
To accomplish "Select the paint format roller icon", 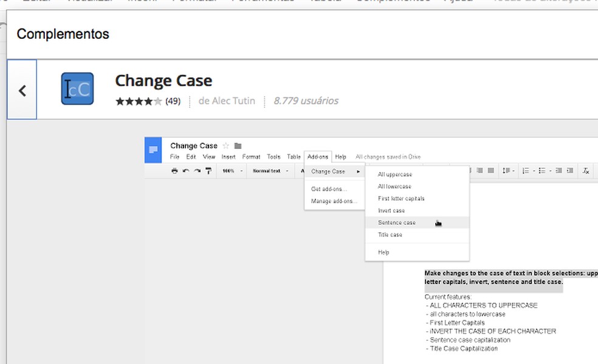I will (x=208, y=171).
